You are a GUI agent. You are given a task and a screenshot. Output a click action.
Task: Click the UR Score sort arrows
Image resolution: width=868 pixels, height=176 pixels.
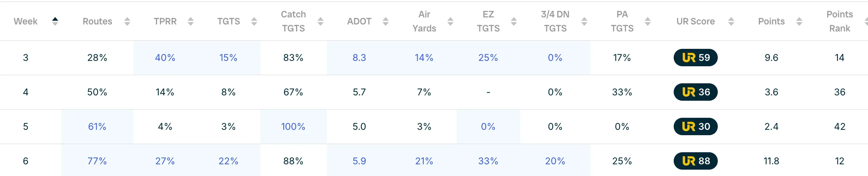731,21
